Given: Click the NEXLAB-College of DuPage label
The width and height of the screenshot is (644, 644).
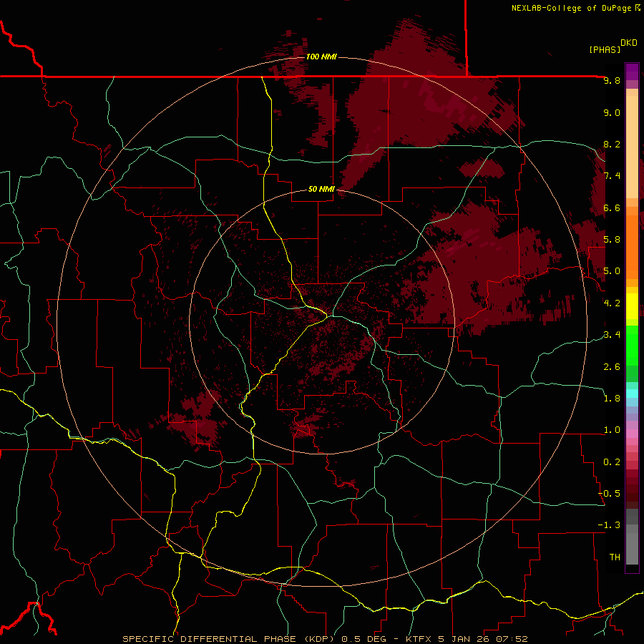Looking at the screenshot, I should [572, 8].
